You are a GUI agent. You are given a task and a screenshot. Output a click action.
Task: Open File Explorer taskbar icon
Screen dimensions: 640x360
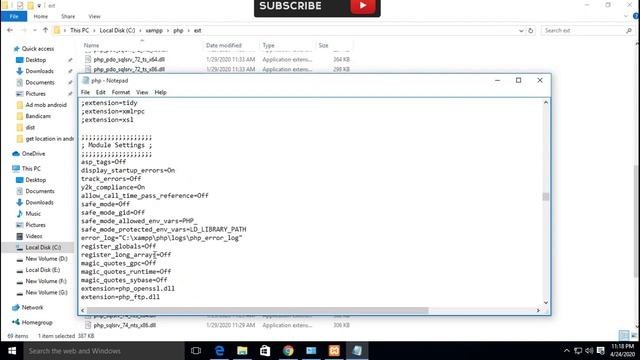coord(242,351)
